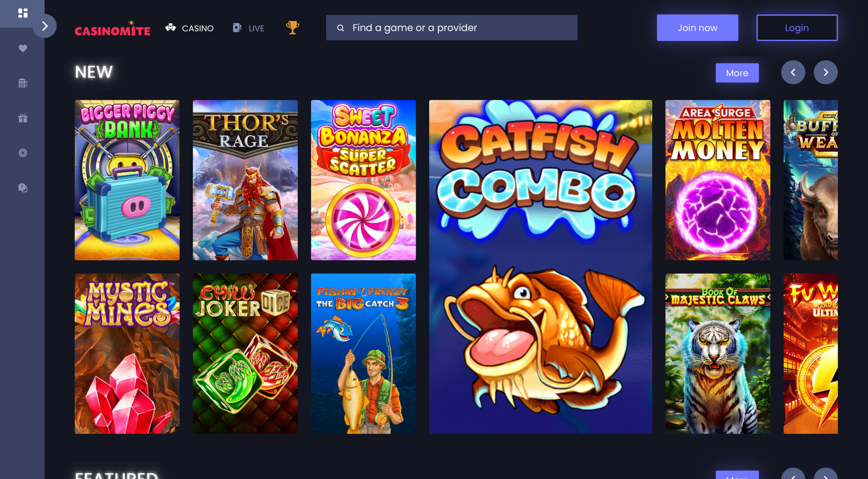Image resolution: width=868 pixels, height=479 pixels.
Task: Open tournaments via the trophy icon
Action: [x=292, y=28]
